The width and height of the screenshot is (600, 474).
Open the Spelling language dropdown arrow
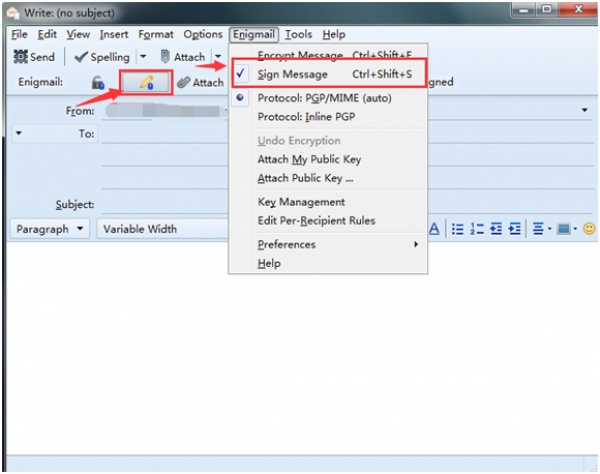click(x=143, y=57)
